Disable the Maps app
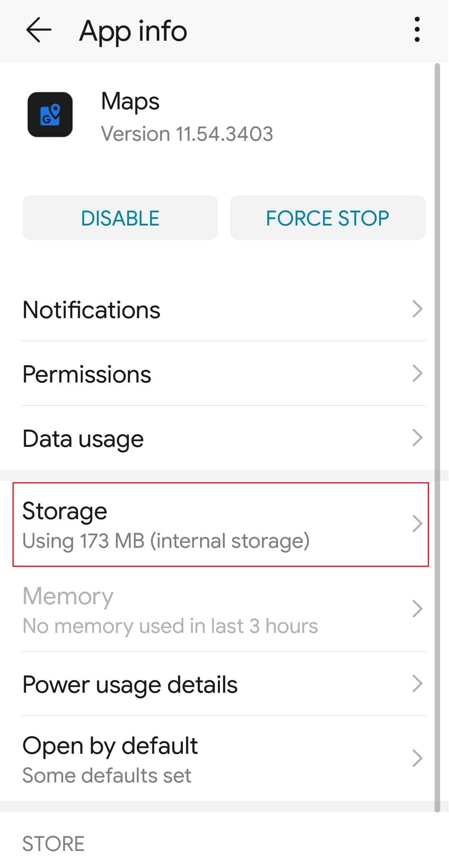Screen dimensions: 449x868 120,218
